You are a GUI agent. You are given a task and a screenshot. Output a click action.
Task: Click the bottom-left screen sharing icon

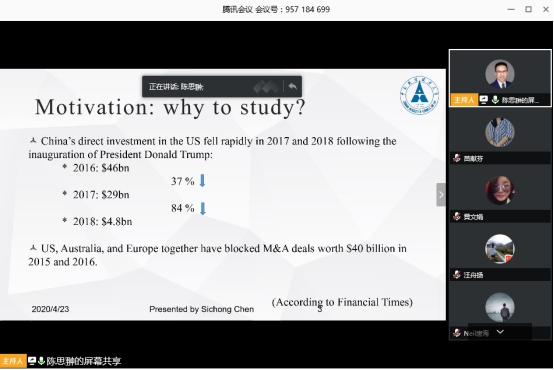[32, 361]
